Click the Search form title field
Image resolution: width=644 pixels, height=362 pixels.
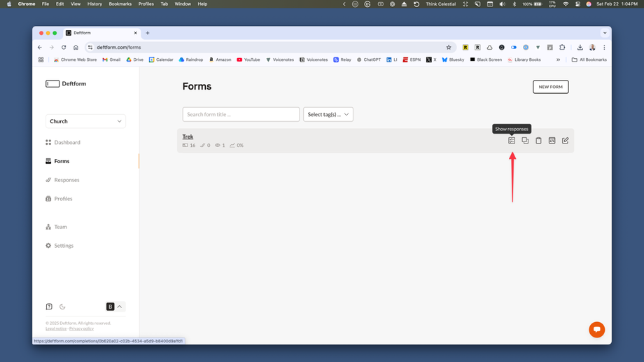[241, 114]
